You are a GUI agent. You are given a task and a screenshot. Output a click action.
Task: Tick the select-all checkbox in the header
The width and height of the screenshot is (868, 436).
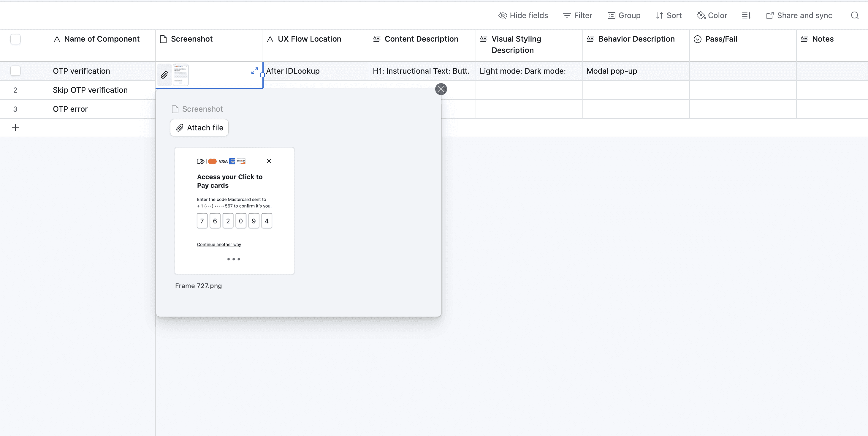[15, 39]
